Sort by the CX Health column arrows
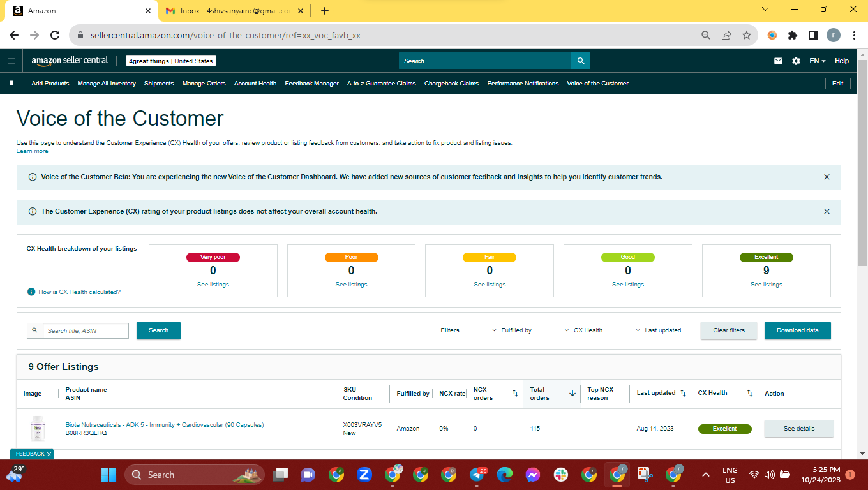The width and height of the screenshot is (868, 490). [x=750, y=394]
